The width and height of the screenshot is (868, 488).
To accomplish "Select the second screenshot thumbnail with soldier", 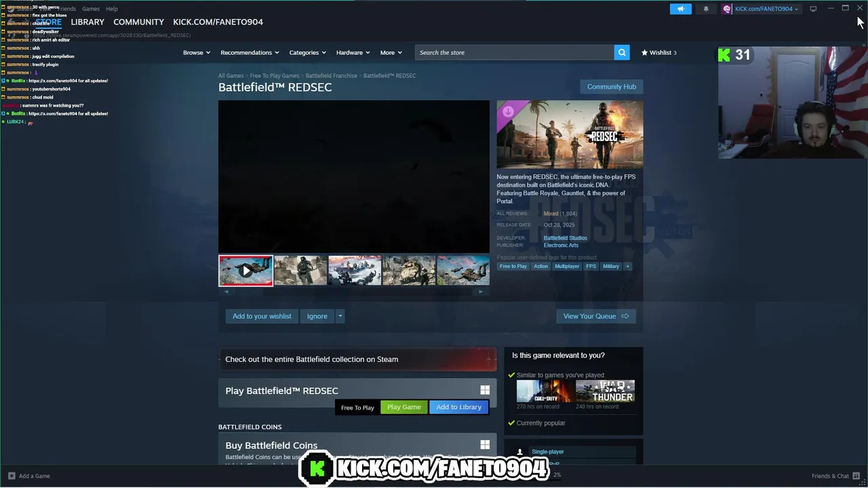I will [300, 270].
